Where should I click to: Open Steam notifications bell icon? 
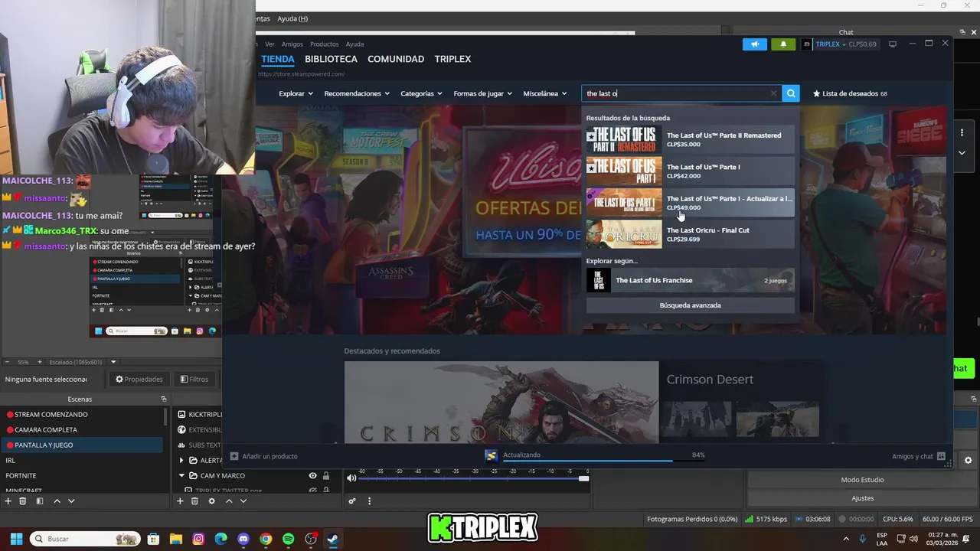click(x=783, y=44)
